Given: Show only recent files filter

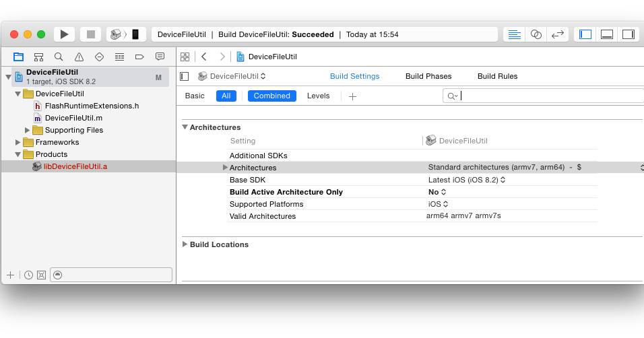Looking at the screenshot, I should coord(28,275).
